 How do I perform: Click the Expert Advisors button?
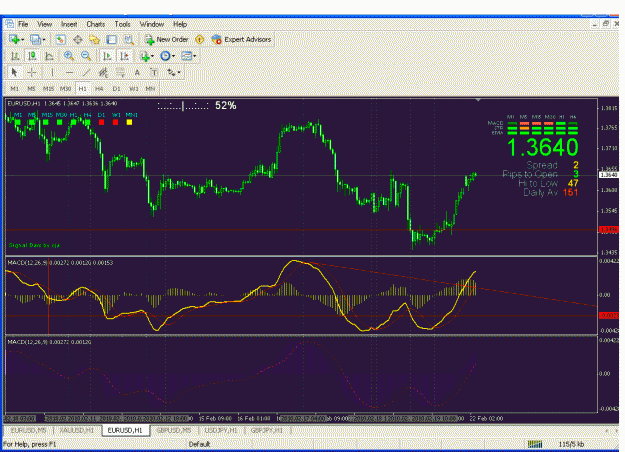click(241, 39)
